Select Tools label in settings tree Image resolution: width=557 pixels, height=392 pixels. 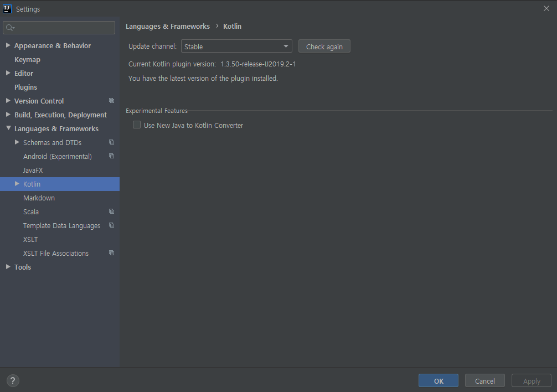pos(23,267)
